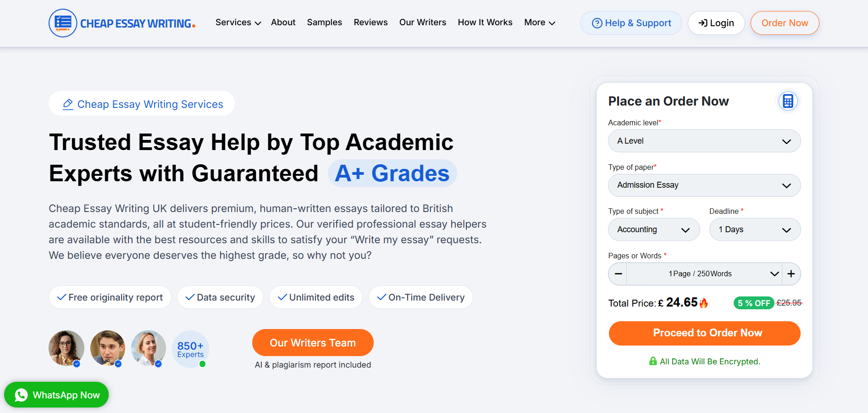Click the Help & Support question mark icon
The height and width of the screenshot is (413, 868).
(x=597, y=22)
